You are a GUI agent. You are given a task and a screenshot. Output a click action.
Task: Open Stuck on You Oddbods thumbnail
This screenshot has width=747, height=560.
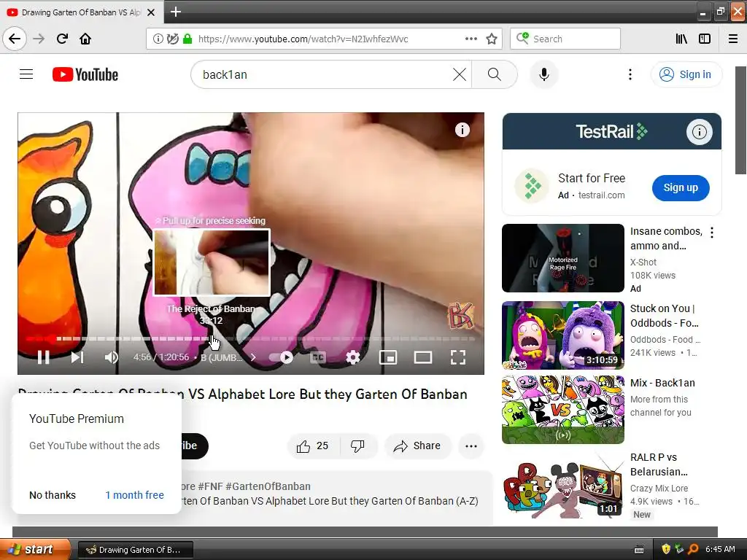point(562,335)
